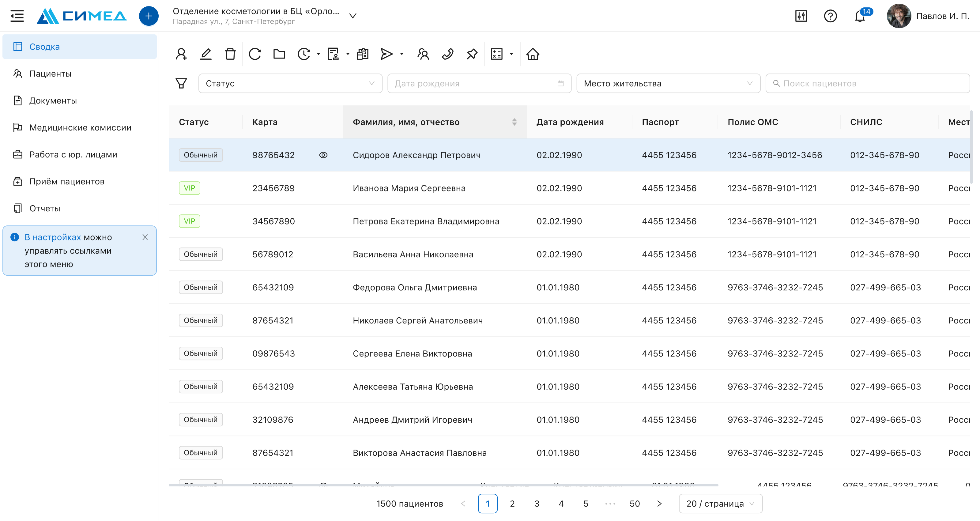Click the trash delete toolbar icon
980x521 pixels.
[x=230, y=54]
